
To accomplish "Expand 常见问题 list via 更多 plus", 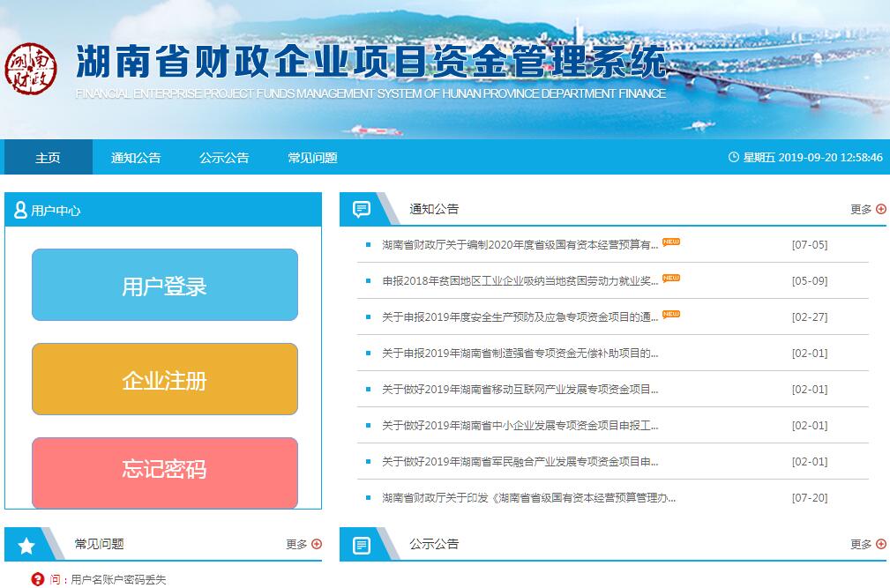I will click(316, 544).
